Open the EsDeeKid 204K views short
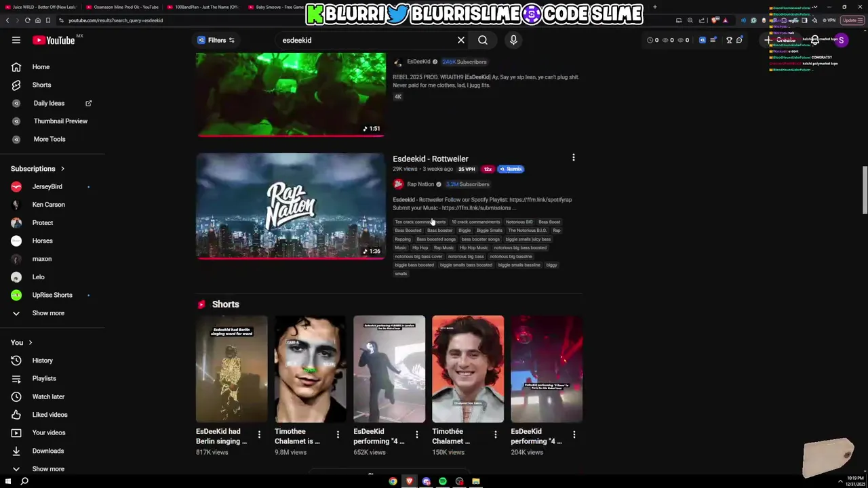 [547, 369]
